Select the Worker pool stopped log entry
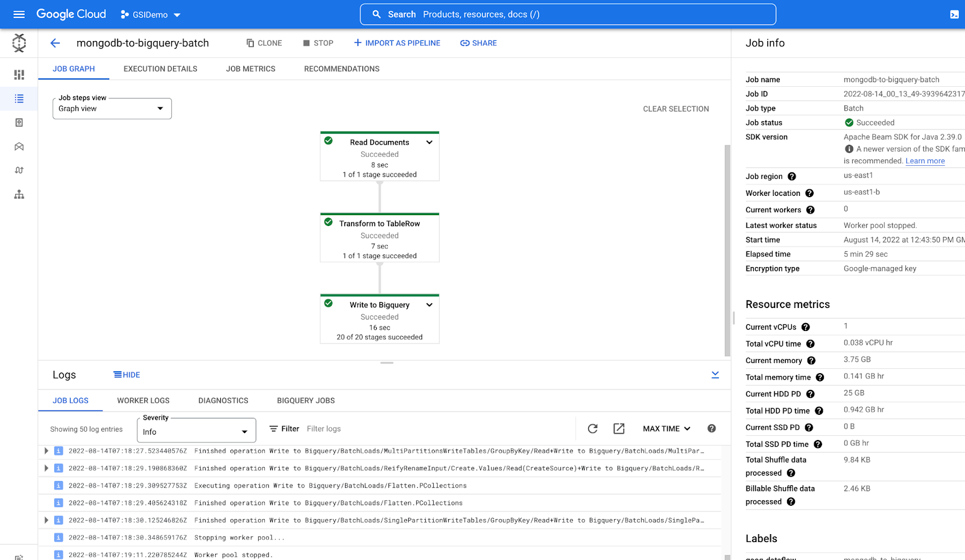 [x=380, y=555]
